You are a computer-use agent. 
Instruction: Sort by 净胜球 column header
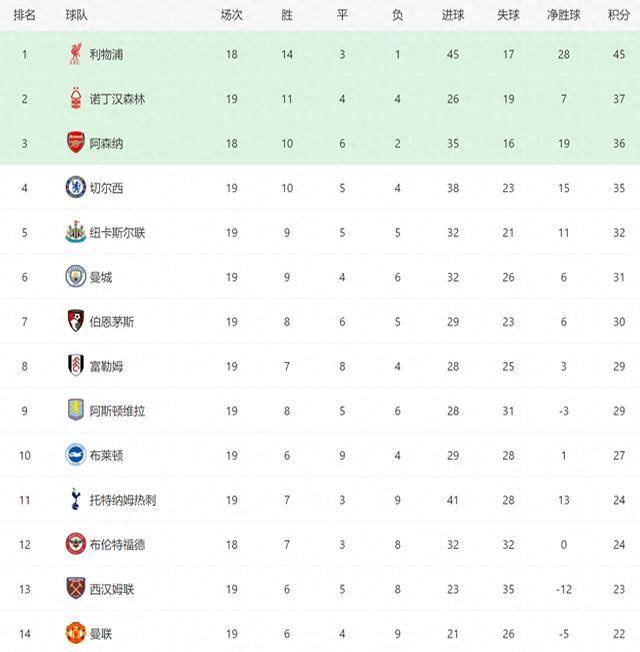563,15
